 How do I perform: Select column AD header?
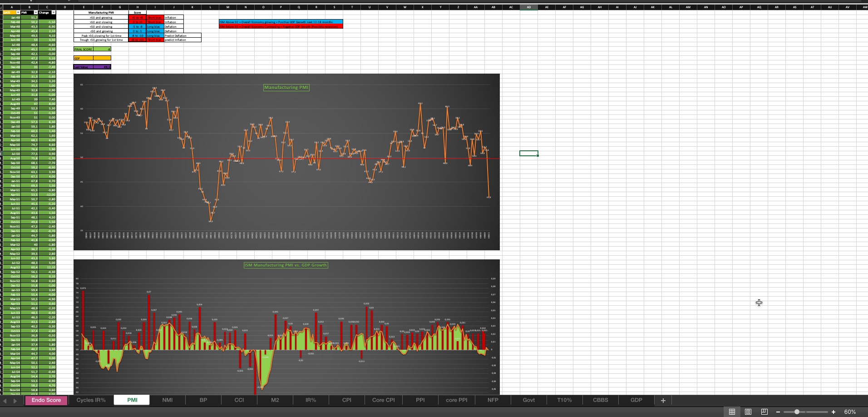click(529, 7)
